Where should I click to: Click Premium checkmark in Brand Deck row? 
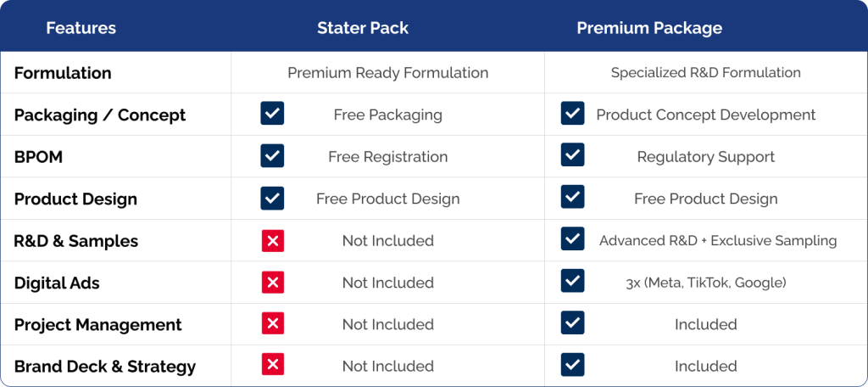click(x=572, y=365)
